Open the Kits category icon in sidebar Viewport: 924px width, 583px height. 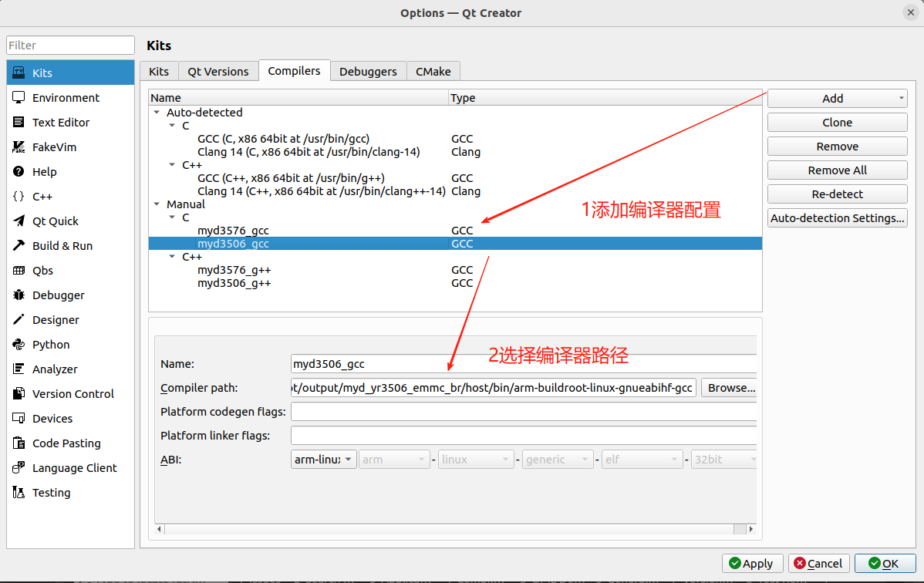(x=19, y=72)
